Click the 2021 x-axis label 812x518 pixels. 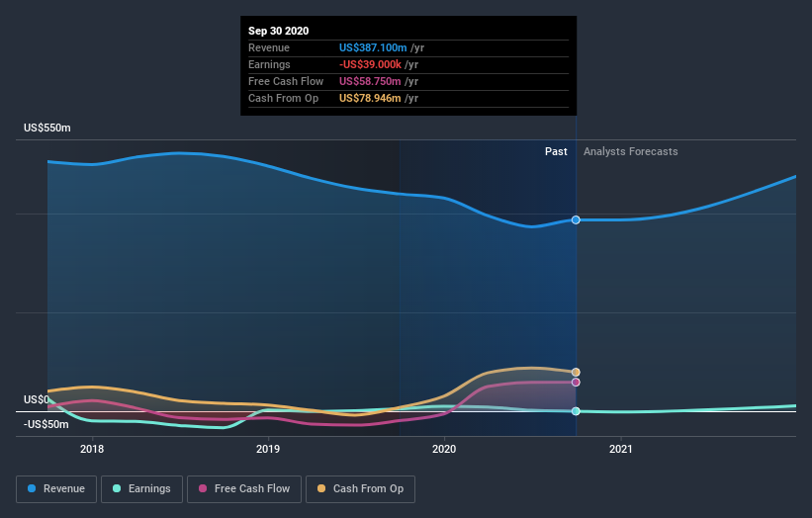click(620, 449)
